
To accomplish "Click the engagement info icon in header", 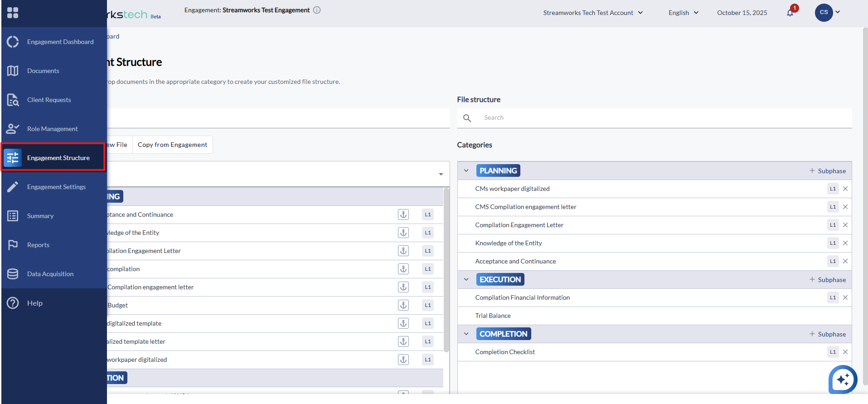I will 317,10.
